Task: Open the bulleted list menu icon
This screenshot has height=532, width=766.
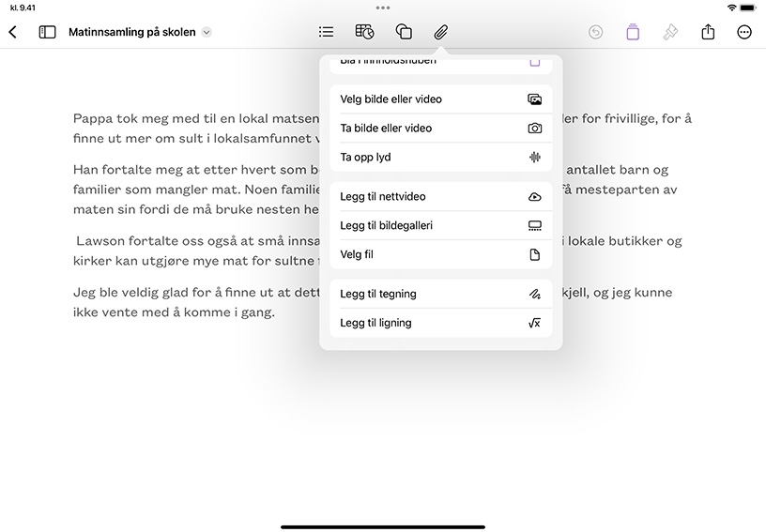Action: click(327, 32)
